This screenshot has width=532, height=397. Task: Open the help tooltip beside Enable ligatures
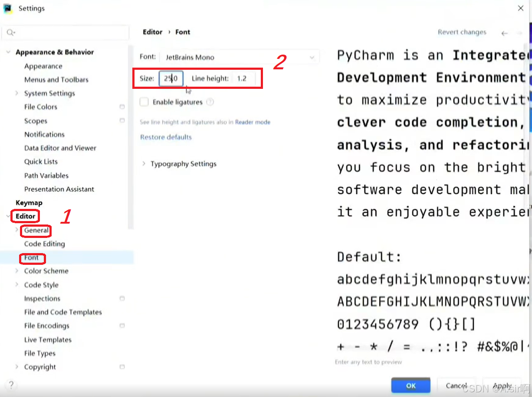click(x=210, y=102)
